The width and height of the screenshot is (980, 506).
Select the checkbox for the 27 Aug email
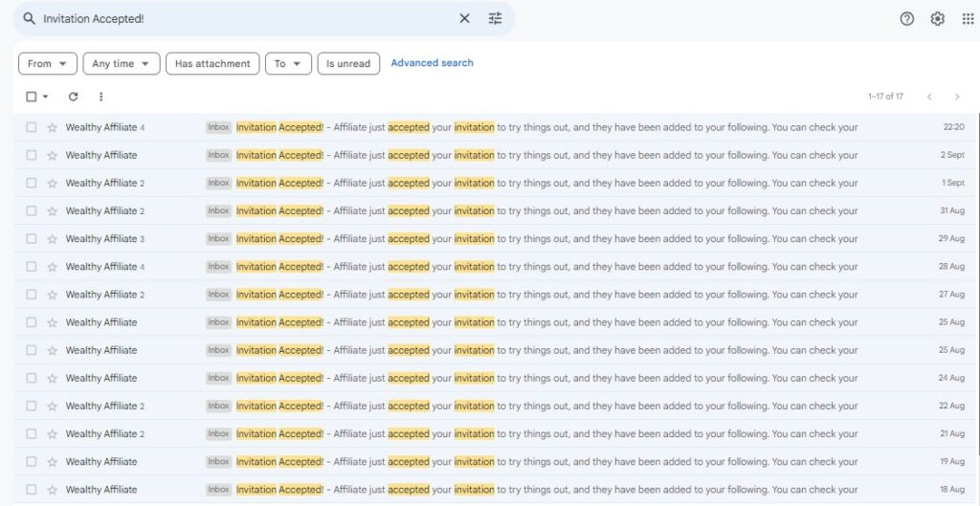32,295
